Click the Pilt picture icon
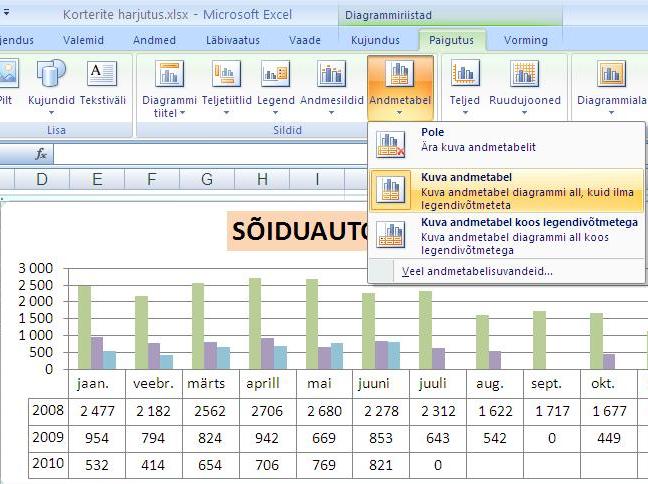Viewport: 648px width, 484px height. coord(8,73)
